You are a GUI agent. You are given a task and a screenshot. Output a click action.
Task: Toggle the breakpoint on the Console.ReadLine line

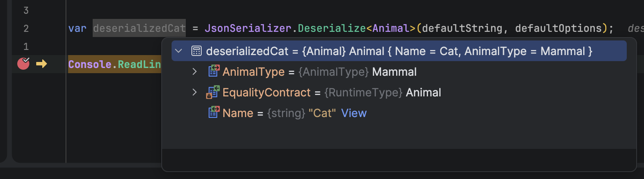[x=23, y=64]
